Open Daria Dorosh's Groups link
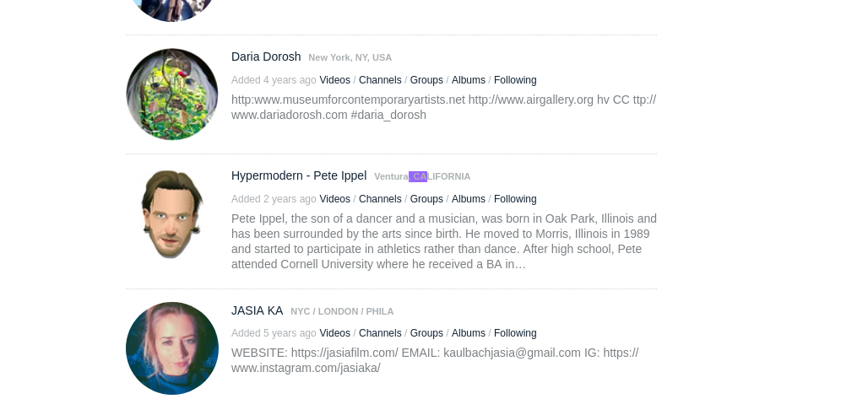868x399 pixels. pos(426,80)
